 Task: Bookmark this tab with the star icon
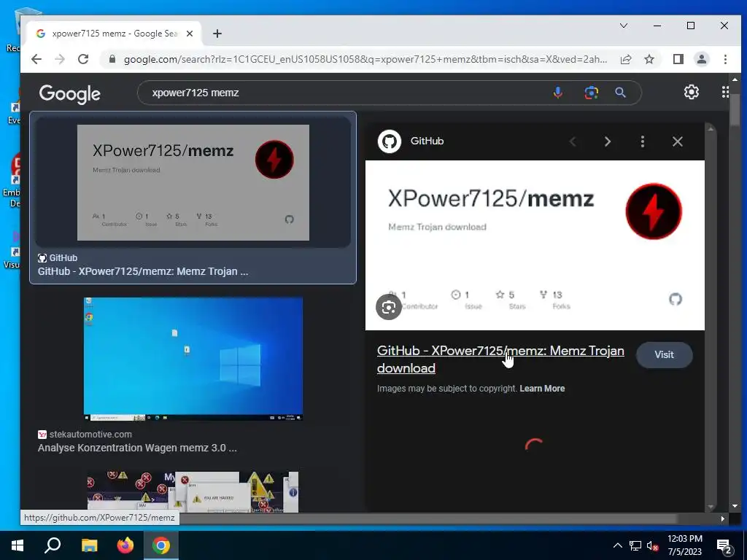[x=649, y=59]
